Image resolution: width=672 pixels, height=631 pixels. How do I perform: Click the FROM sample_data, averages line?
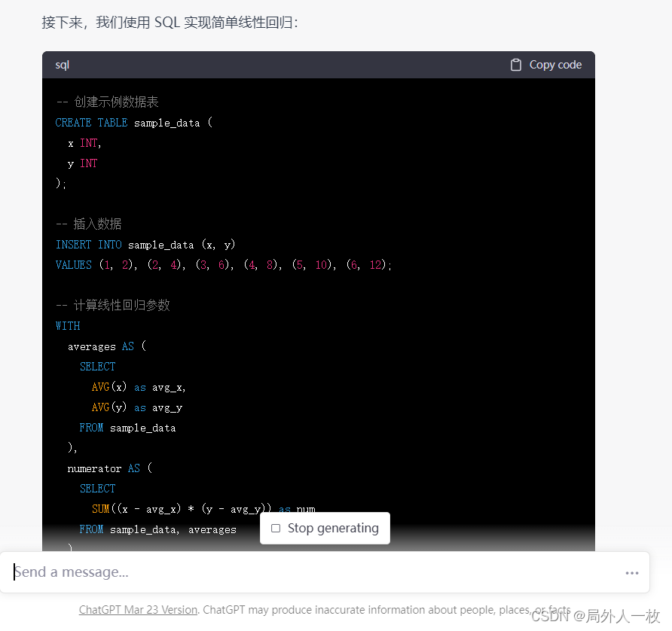coord(157,529)
